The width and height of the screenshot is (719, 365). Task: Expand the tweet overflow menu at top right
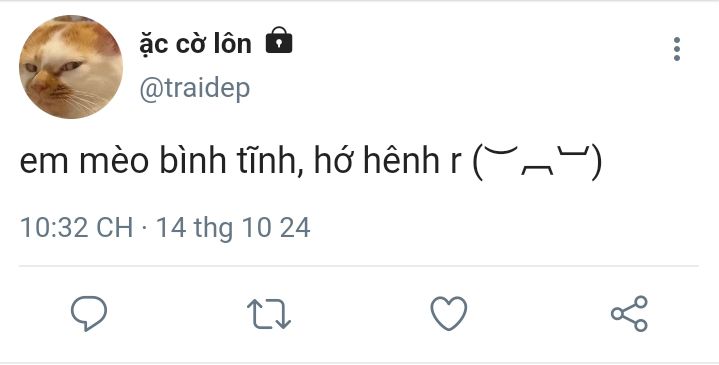click(677, 49)
